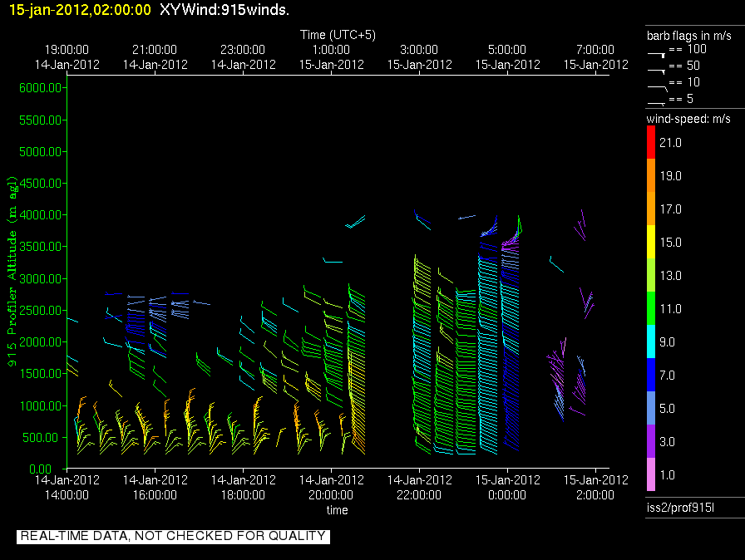
Task: Click the wind-speed: m/s legend heading
Action: [x=688, y=119]
